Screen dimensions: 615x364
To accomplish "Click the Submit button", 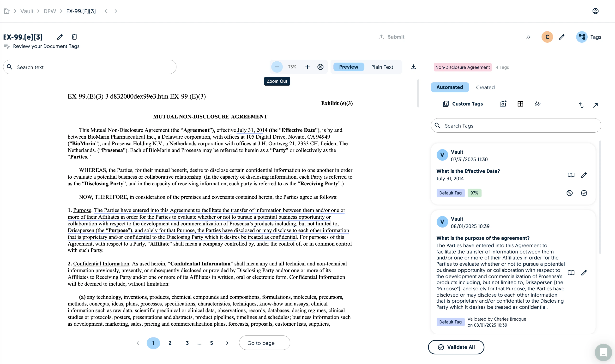I will coord(392,37).
